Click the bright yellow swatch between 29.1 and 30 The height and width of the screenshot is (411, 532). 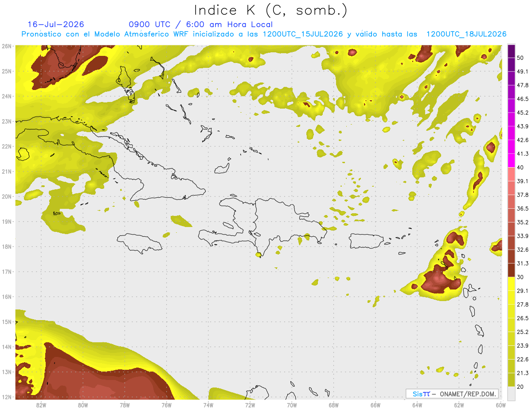pyautogui.click(x=511, y=284)
